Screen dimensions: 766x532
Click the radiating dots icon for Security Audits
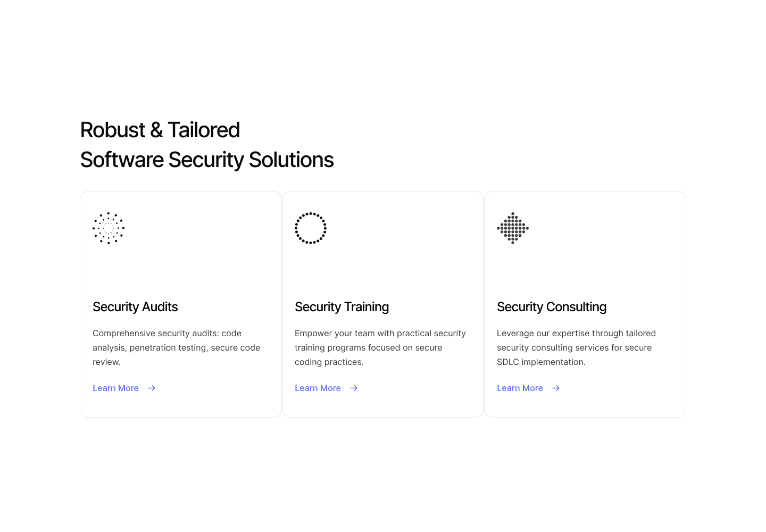(109, 228)
